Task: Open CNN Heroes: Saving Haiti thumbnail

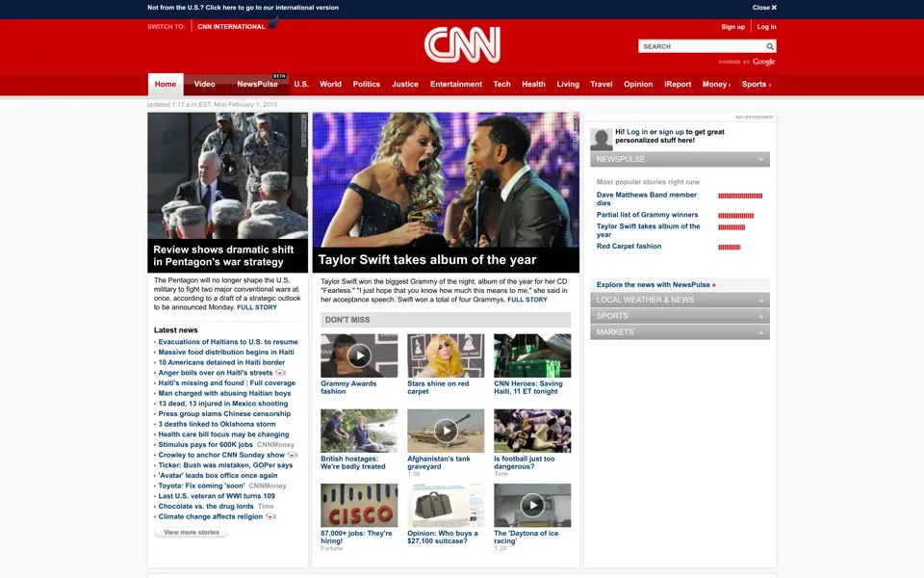Action: pyautogui.click(x=532, y=355)
